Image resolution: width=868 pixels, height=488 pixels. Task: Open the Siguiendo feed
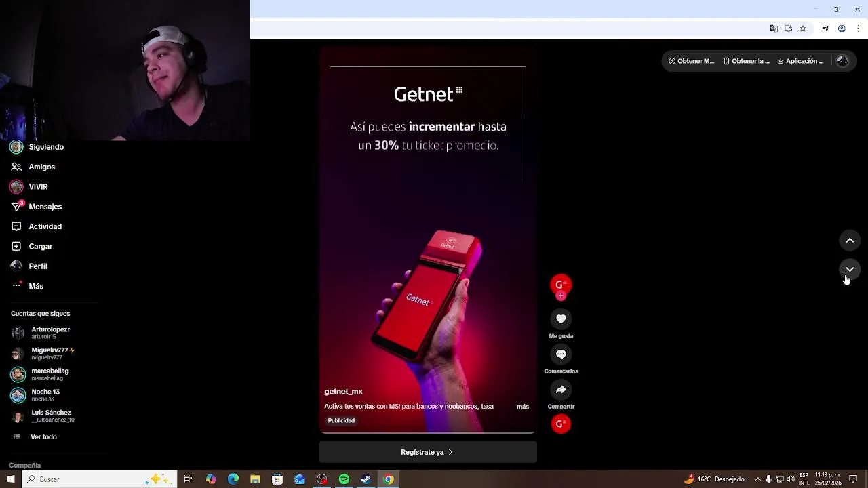tap(38, 147)
